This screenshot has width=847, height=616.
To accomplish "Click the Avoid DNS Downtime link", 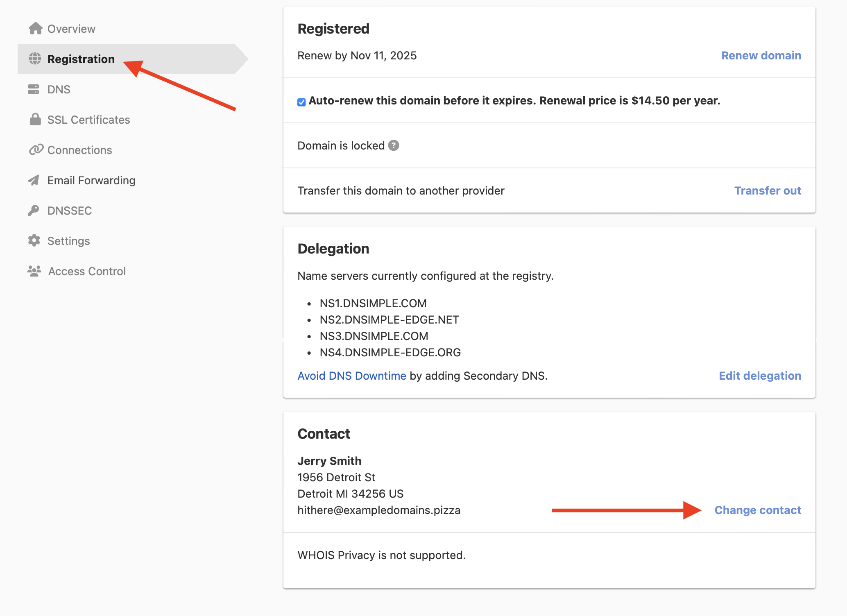I will [x=351, y=376].
